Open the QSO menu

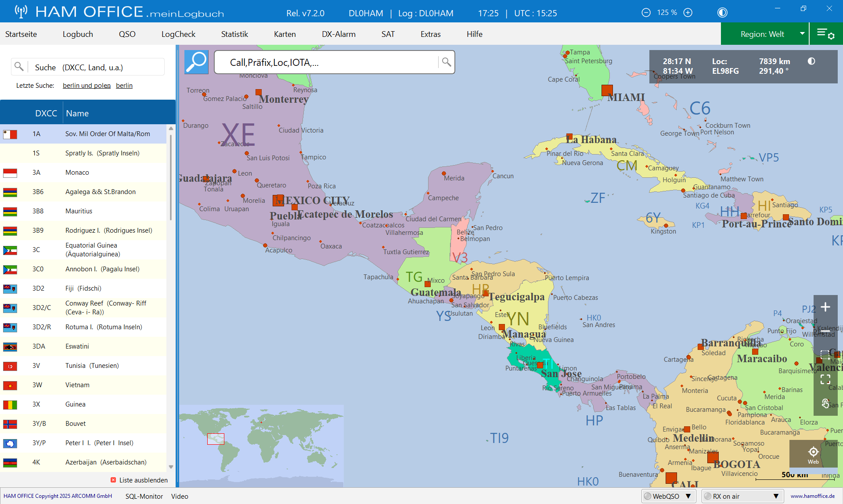coord(127,34)
